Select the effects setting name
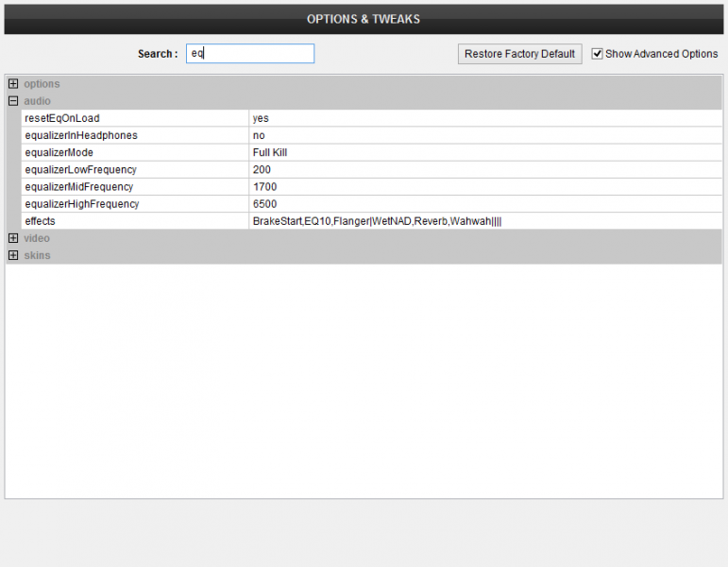 click(x=40, y=221)
